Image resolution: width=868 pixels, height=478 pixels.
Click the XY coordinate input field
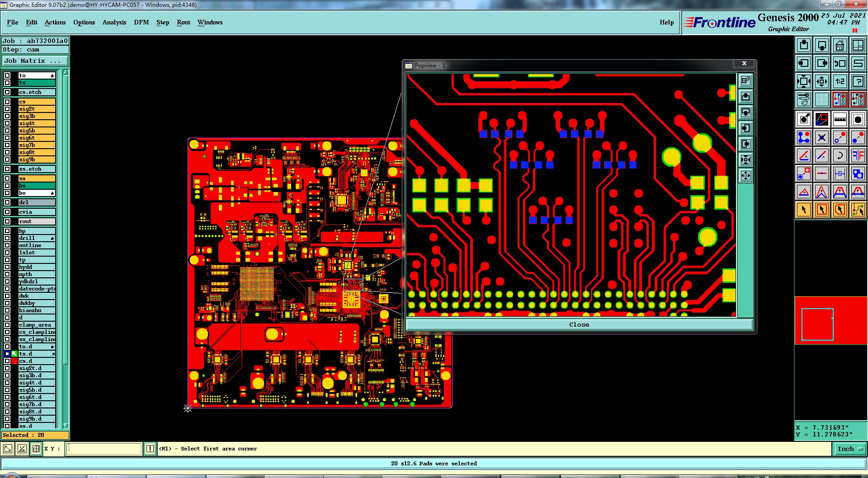(x=104, y=449)
